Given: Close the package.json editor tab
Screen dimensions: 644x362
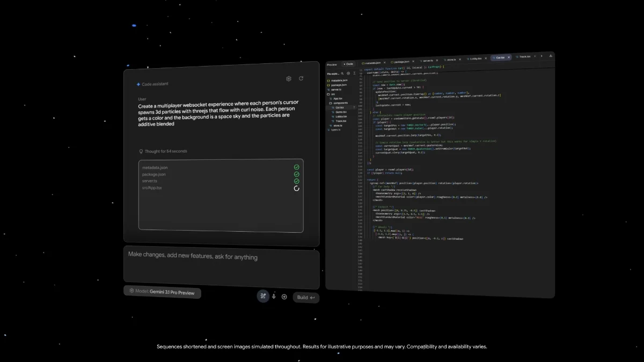Looking at the screenshot, I should tap(413, 62).
